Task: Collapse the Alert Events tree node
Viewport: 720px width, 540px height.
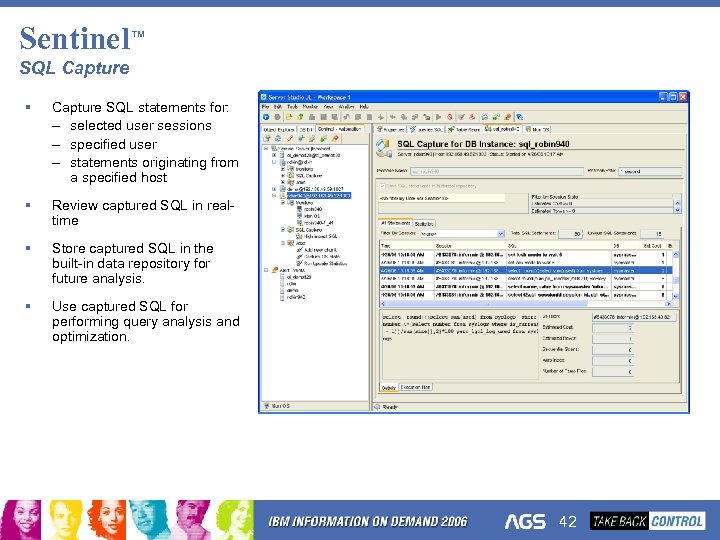Action: 266,270
